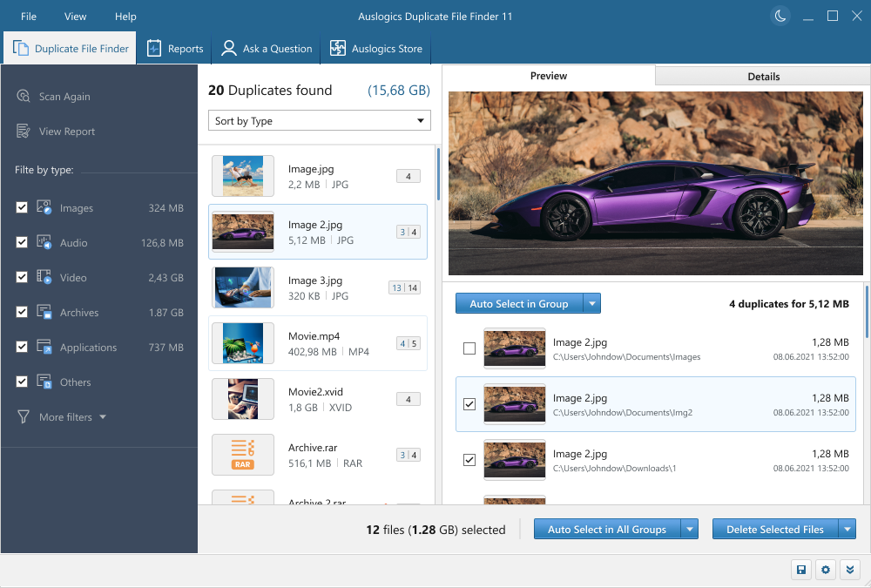Click the Video filter type icon

click(44, 277)
